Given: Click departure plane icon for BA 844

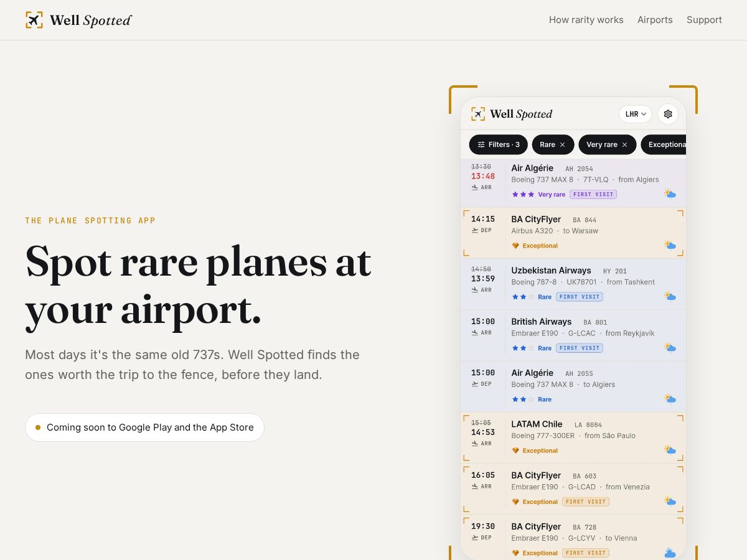Looking at the screenshot, I should pos(475,230).
